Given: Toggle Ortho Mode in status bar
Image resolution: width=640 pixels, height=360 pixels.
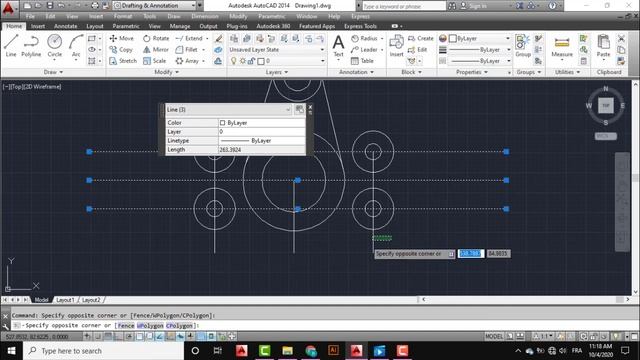Looking at the screenshot, I should [118, 336].
